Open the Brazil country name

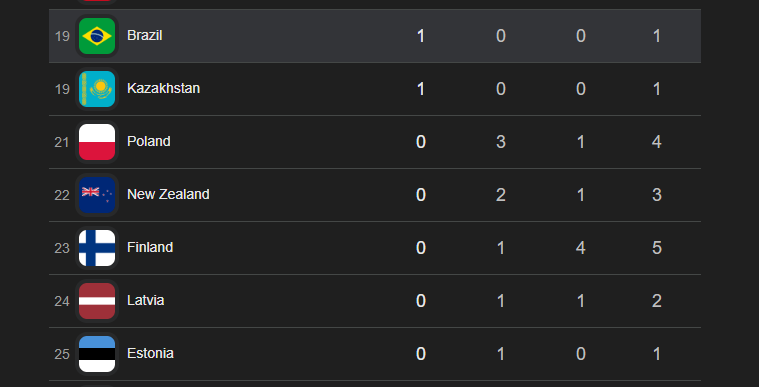tap(144, 35)
